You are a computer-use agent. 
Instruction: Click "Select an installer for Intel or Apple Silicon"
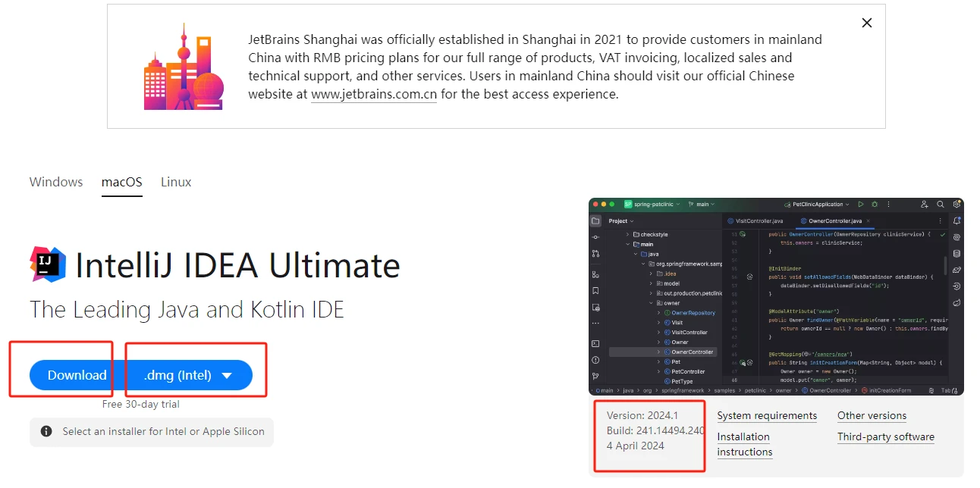click(163, 431)
